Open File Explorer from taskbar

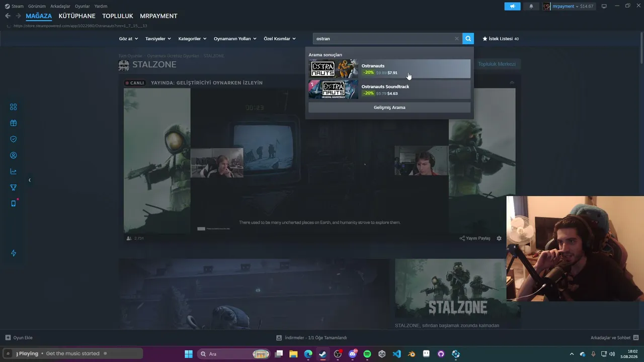[294, 354]
